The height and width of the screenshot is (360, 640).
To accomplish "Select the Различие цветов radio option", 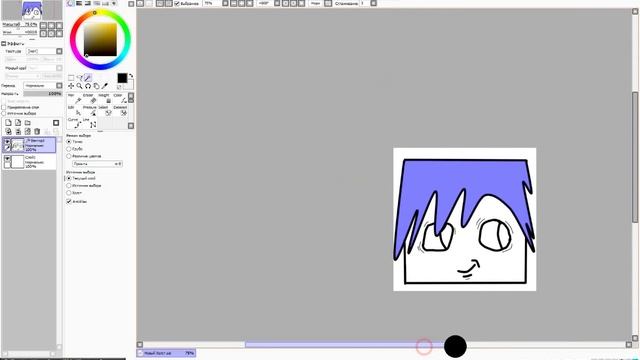I will 69,156.
